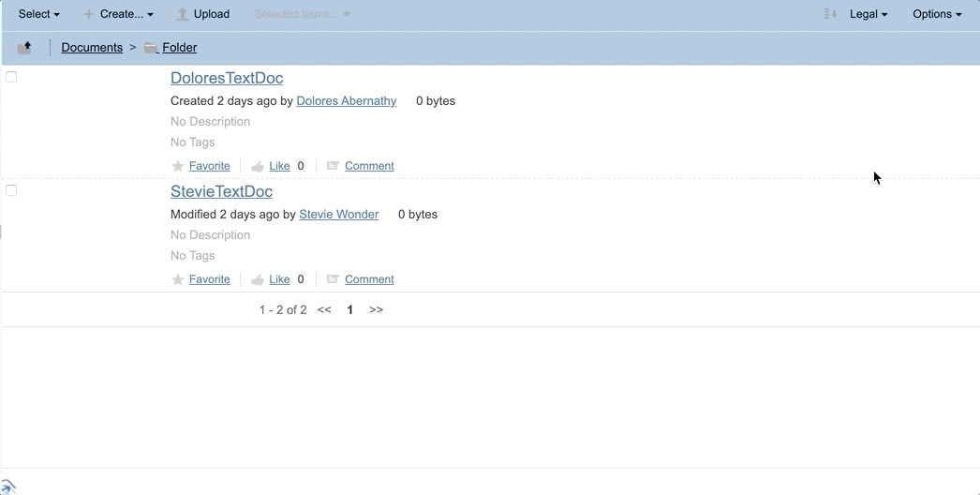Open the Options menu
The image size is (980, 495).
pos(937,14)
